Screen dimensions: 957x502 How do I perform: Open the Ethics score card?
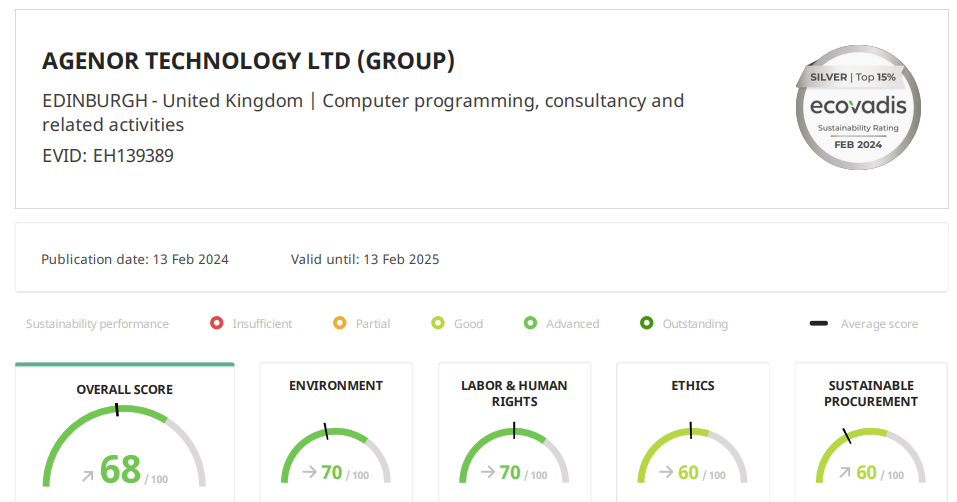692,432
